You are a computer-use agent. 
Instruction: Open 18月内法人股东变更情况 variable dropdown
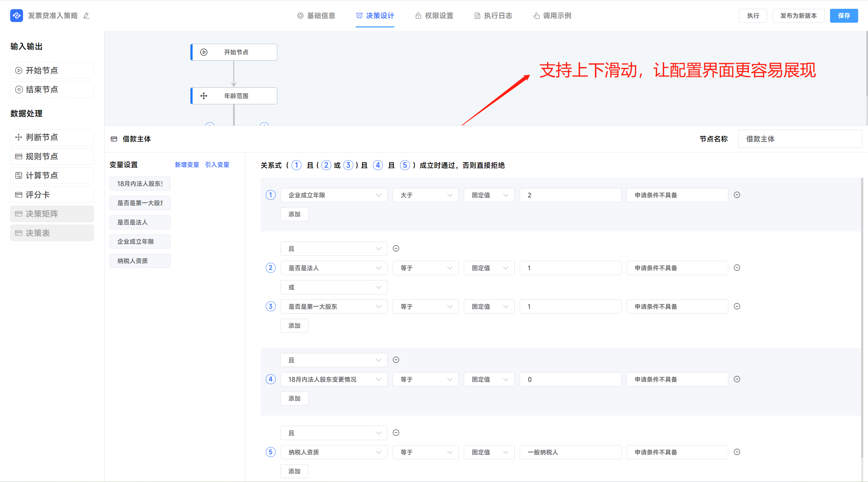[x=334, y=379]
